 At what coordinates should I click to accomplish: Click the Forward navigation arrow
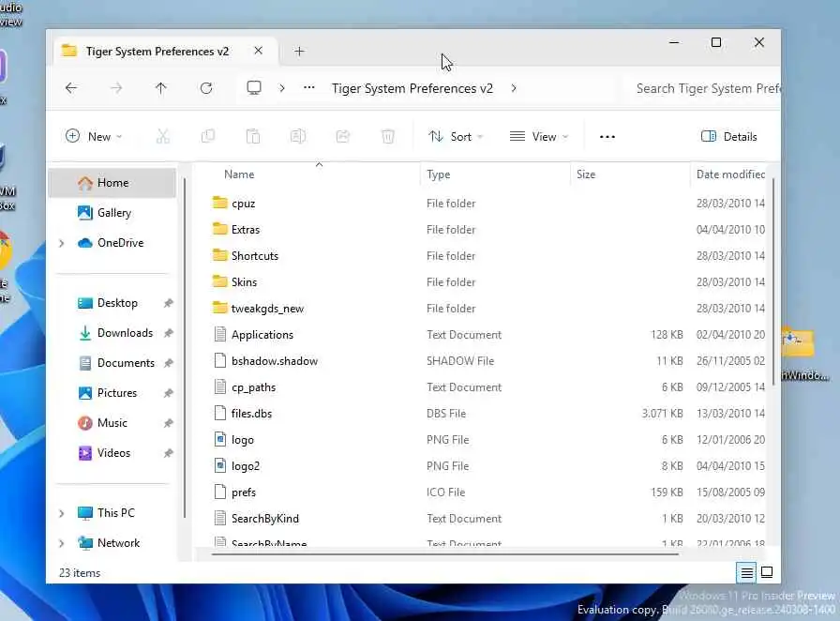[115, 88]
